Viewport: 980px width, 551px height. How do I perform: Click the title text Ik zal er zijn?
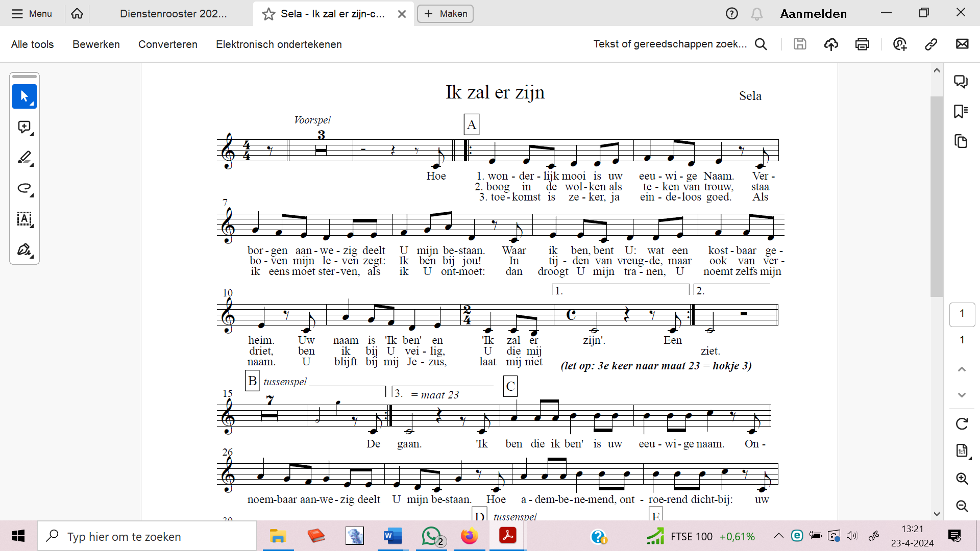[495, 92]
